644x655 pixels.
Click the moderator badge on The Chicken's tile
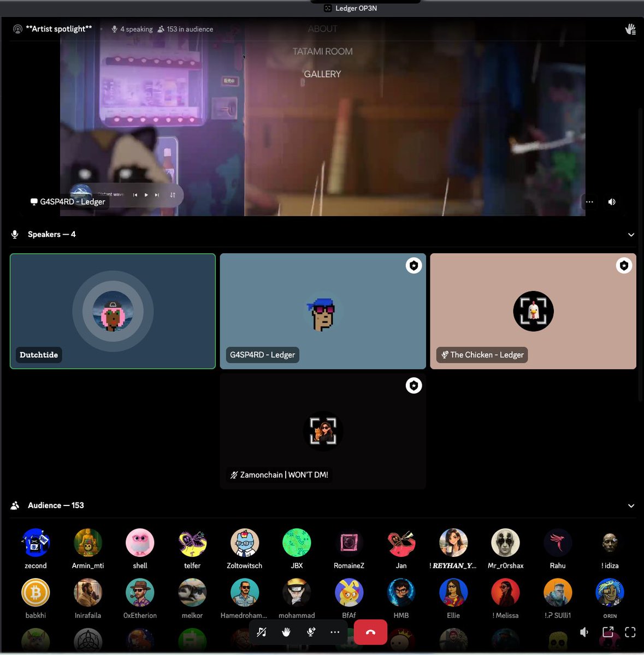(624, 266)
